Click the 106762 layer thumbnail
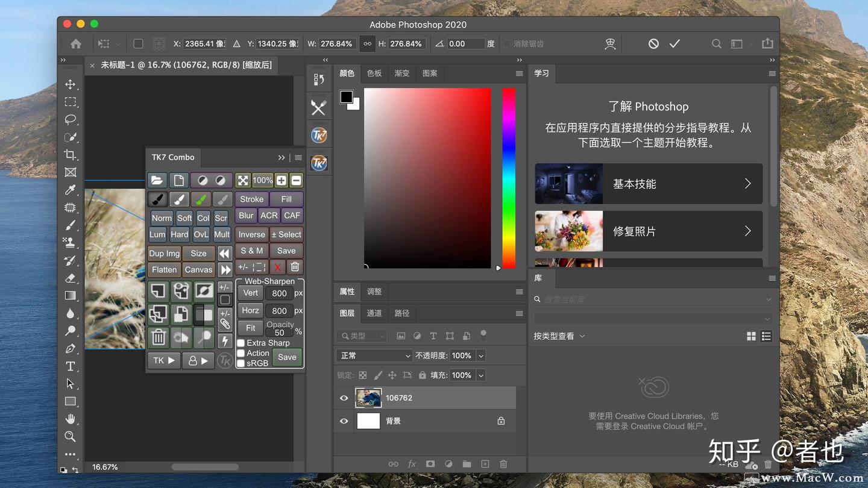Viewport: 868px width, 488px height. (x=368, y=398)
